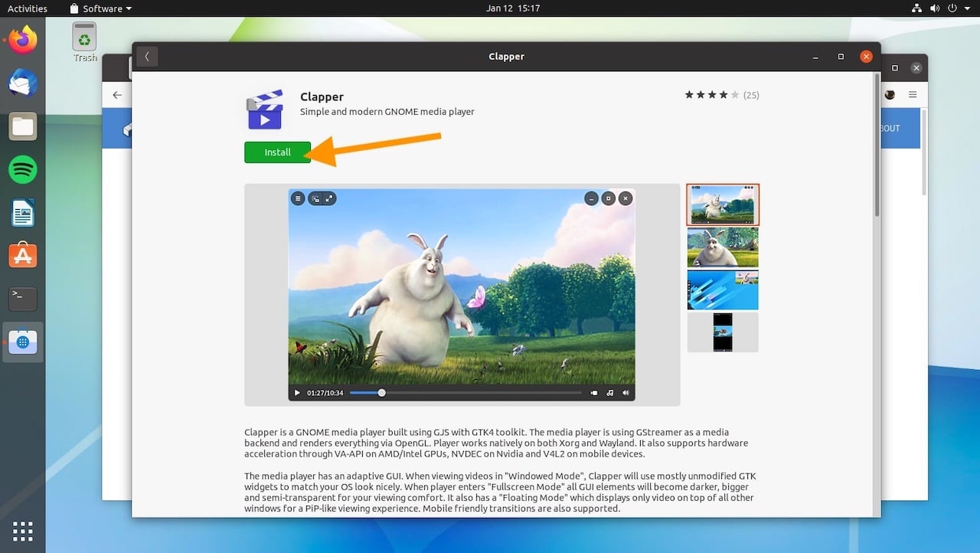The image size is (980, 553).
Task: Click the hamburger menu icon in the player screenshot
Action: click(x=298, y=198)
